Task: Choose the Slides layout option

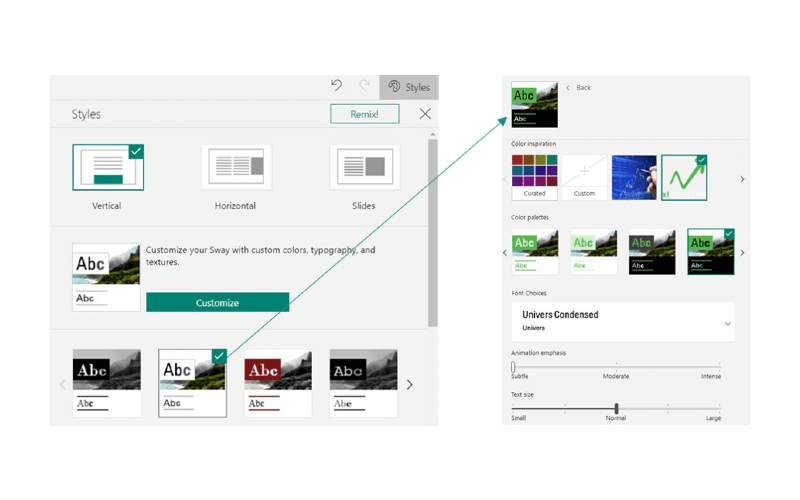Action: point(364,167)
